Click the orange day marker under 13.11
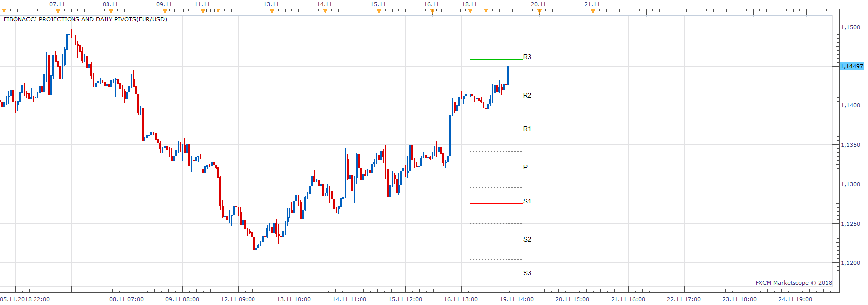 272,12
